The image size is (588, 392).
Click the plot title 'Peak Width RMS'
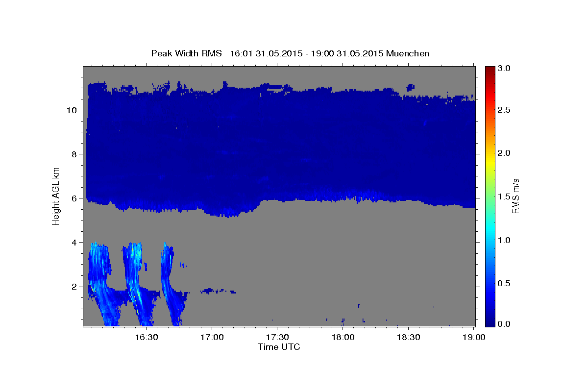coord(187,53)
